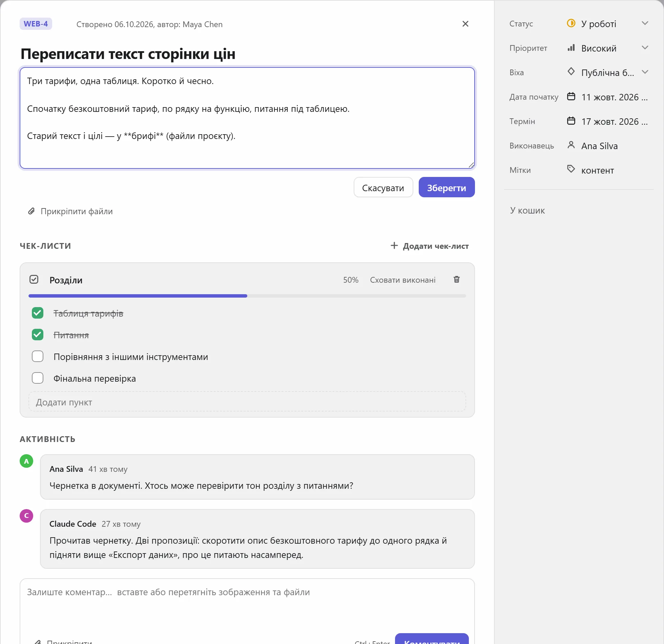Viewport: 664px width, 644px height.
Task: Click У кошик to trash the task
Action: [527, 210]
